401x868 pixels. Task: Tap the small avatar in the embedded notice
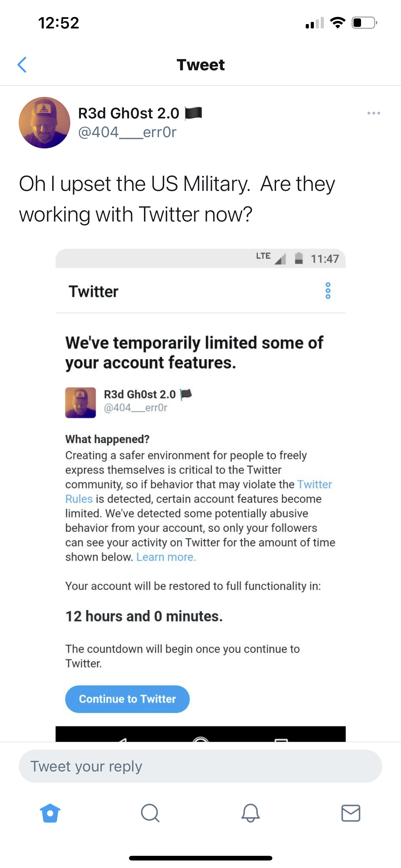pyautogui.click(x=81, y=403)
